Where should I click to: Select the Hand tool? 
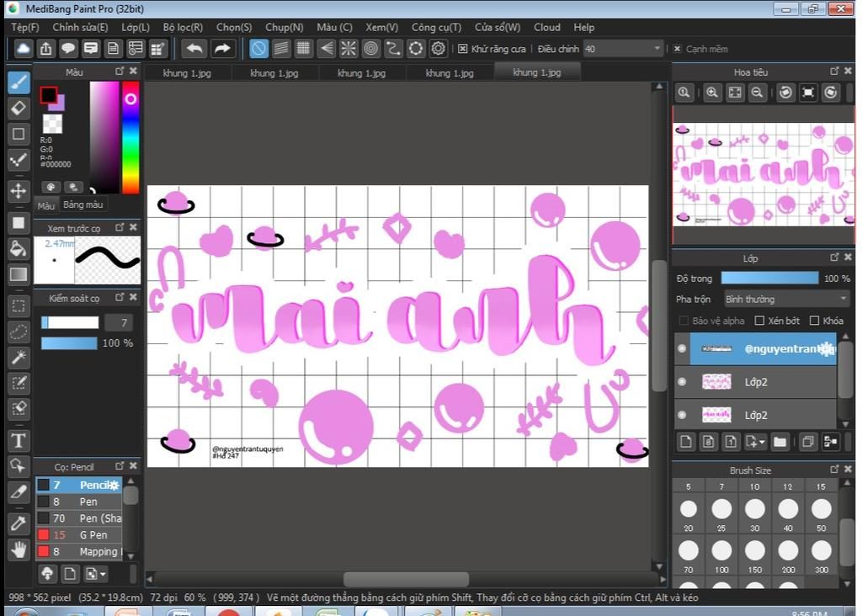coord(19,550)
